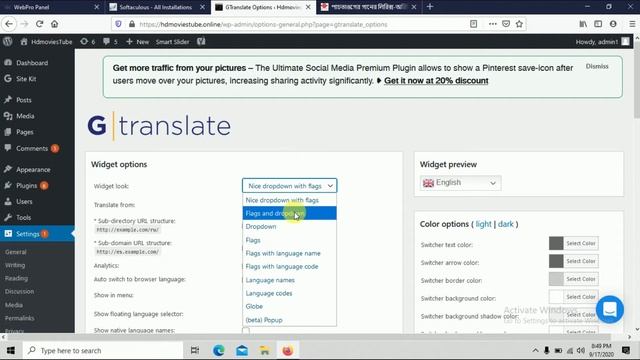
Task: Select color for Switcher border color
Action: [x=573, y=279]
